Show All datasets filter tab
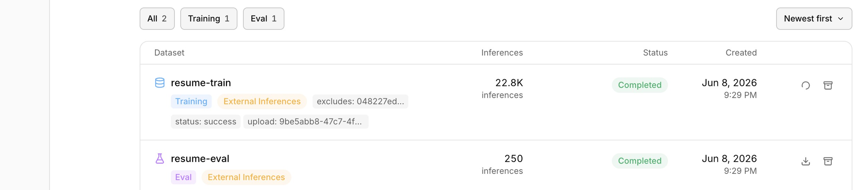 tap(157, 19)
